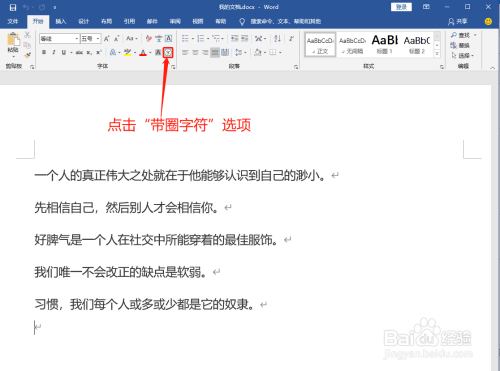Screen dimensions: 500x371
Task: Expand the styles gallery more arrow
Action: pyautogui.click(x=437, y=54)
